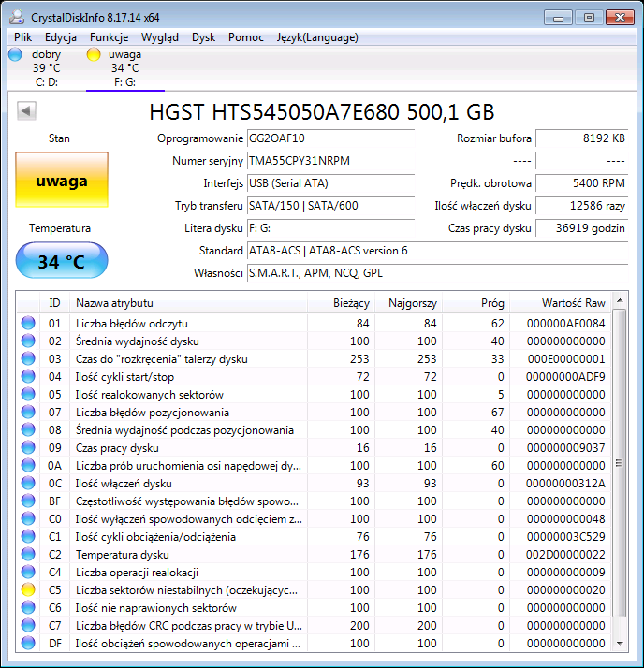The width and height of the screenshot is (644, 668).
Task: Click the yellow status orb for disk F: G:
Action: tap(94, 54)
